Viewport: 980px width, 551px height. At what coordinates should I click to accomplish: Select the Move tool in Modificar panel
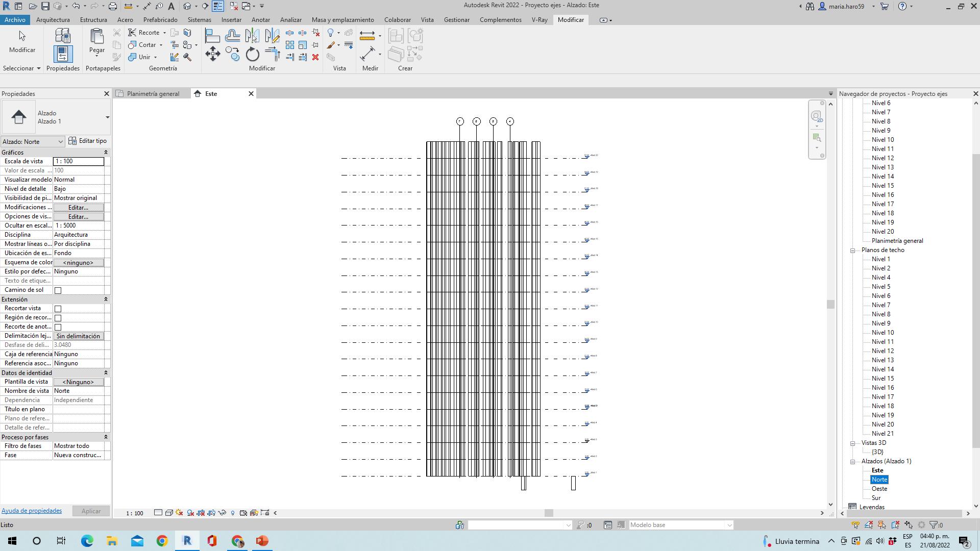[213, 54]
